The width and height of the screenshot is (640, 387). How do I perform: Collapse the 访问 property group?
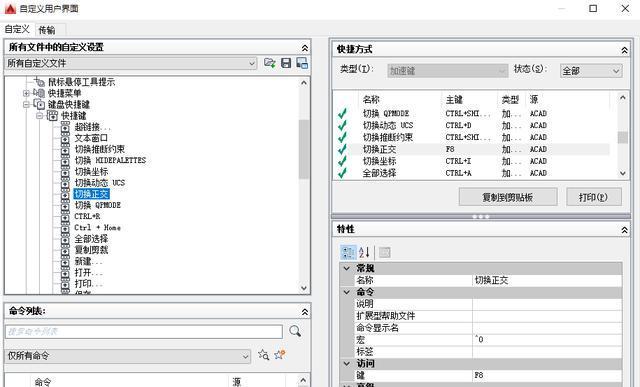pos(347,363)
